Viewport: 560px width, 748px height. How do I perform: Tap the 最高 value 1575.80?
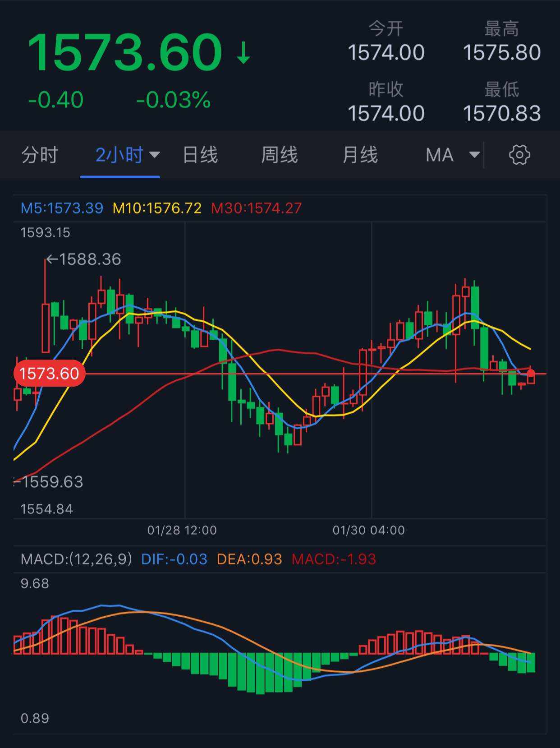click(x=502, y=53)
